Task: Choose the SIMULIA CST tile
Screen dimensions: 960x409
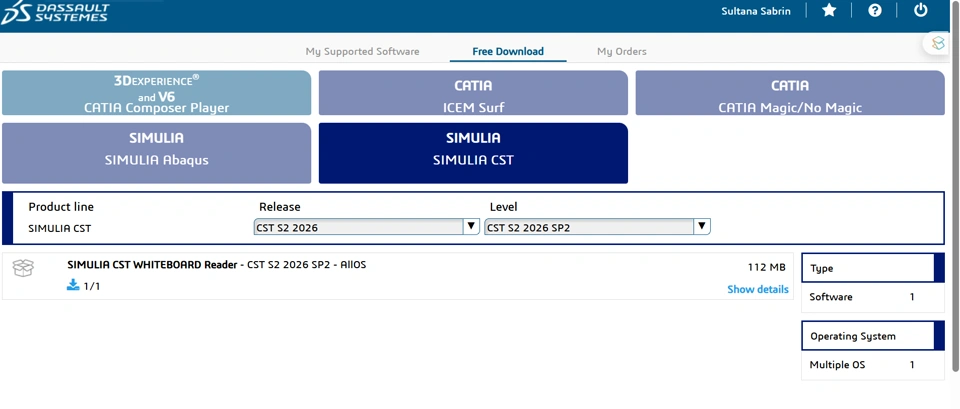Action: pyautogui.click(x=473, y=153)
